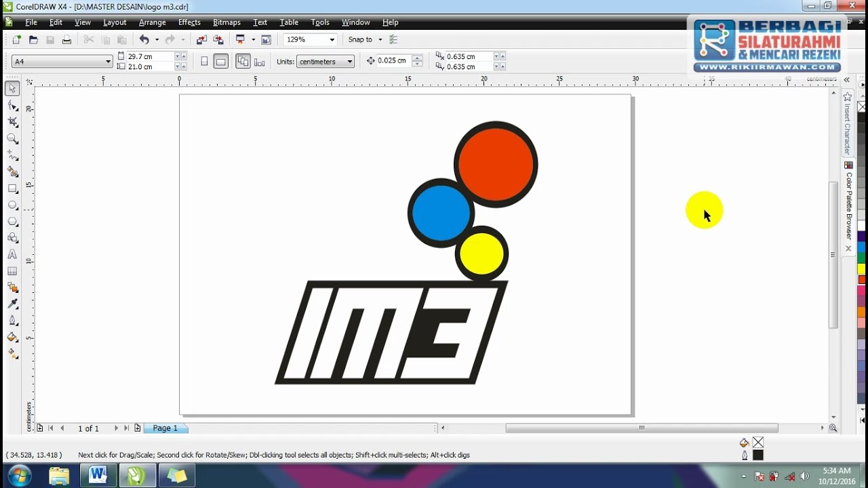Pick the blue swatch in palette
The height and width of the screenshot is (488, 868).
click(x=862, y=248)
